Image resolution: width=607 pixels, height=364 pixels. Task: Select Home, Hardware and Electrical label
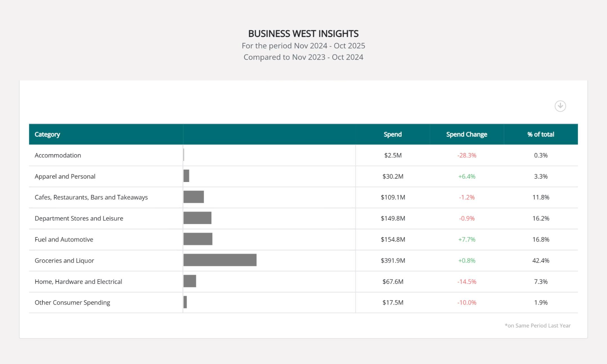78,281
